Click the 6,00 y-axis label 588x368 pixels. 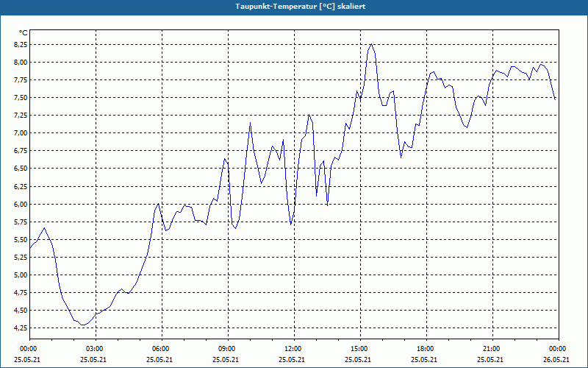[x=21, y=205]
